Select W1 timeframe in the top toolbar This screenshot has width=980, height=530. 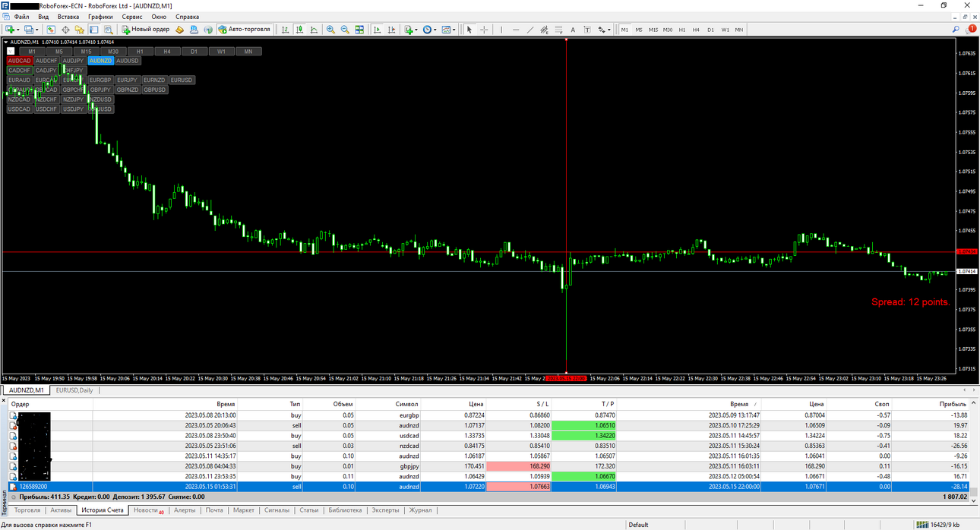[726, 30]
